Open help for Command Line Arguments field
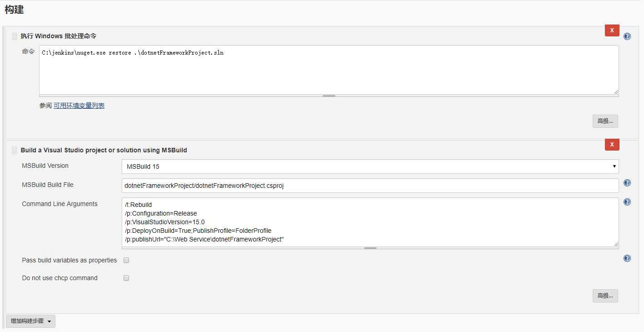Screen dimensions: 644x332 pyautogui.click(x=627, y=202)
